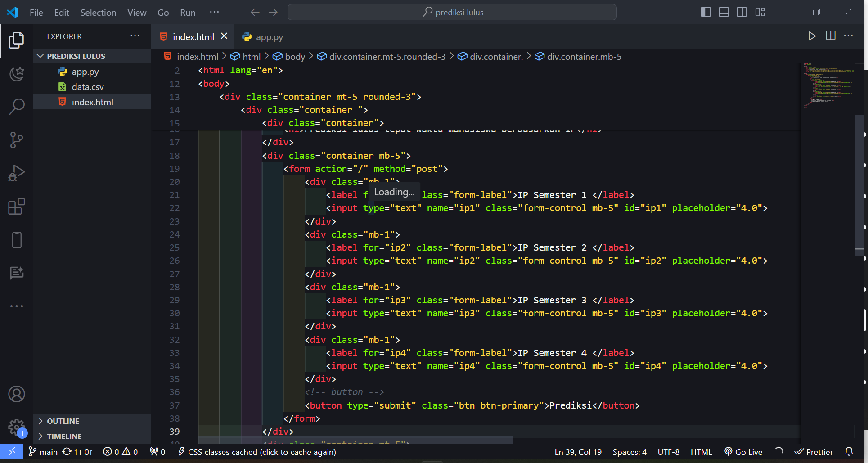The height and width of the screenshot is (463, 868).
Task: Open the Edit menu
Action: 62,13
